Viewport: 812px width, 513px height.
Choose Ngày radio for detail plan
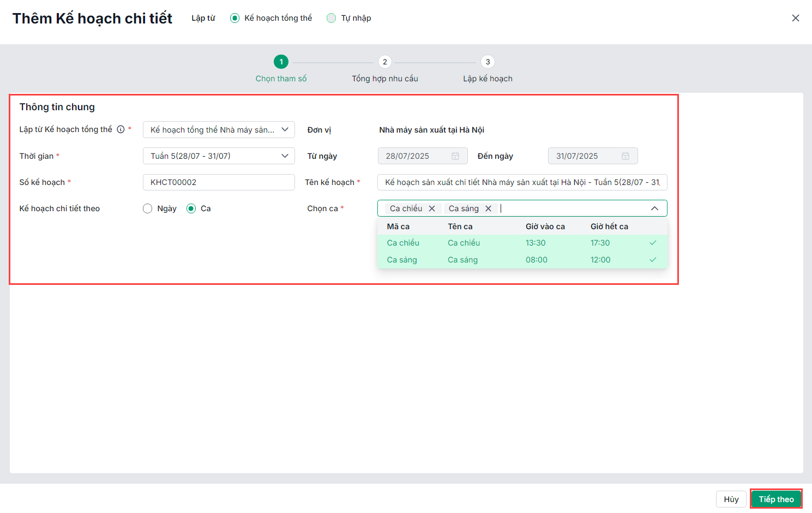(x=148, y=208)
